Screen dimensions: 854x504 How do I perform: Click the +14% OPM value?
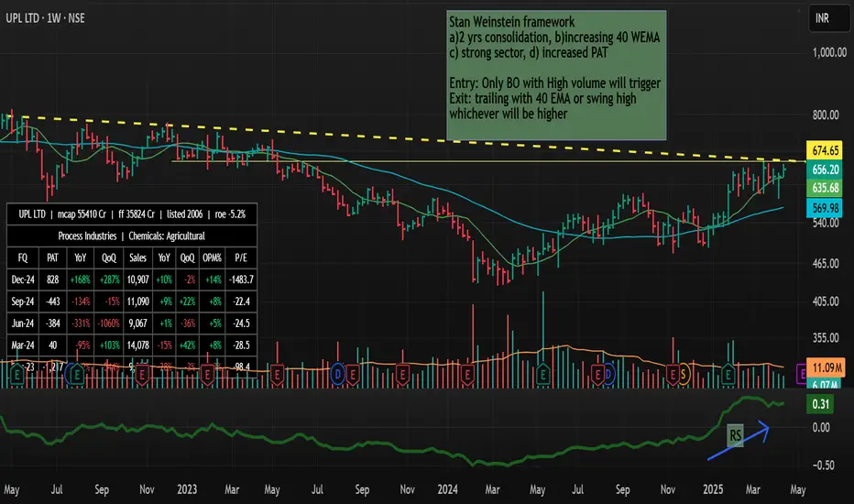213,279
